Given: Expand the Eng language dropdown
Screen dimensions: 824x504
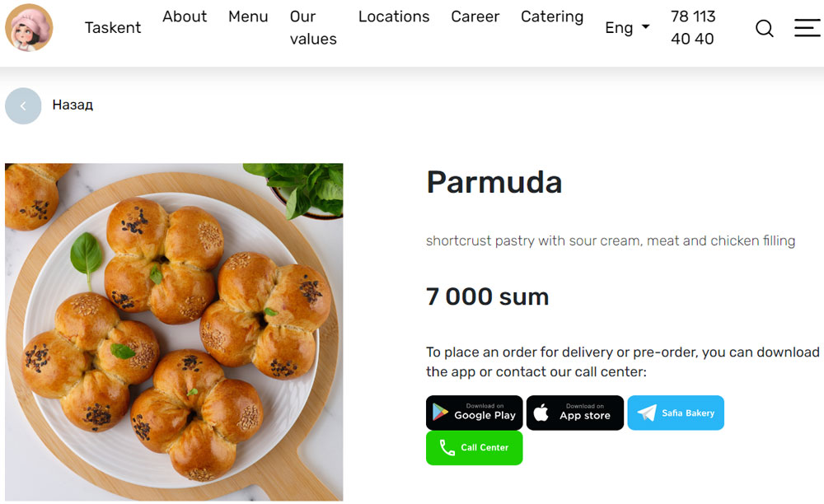Looking at the screenshot, I should pyautogui.click(x=627, y=28).
